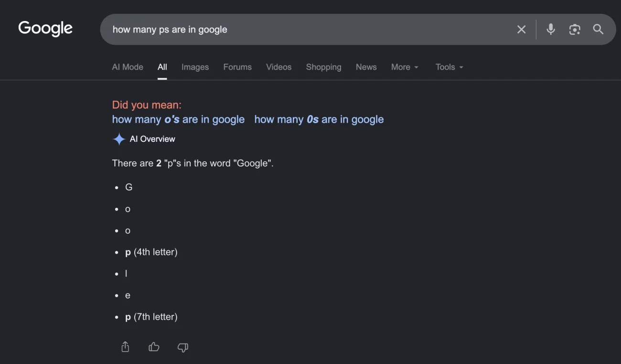
Task: Click the "l" list item
Action: pyautogui.click(x=127, y=274)
